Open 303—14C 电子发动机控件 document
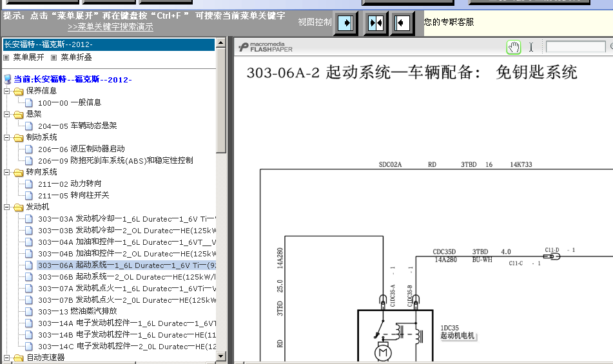This screenshot has width=613, height=364. tap(127, 346)
